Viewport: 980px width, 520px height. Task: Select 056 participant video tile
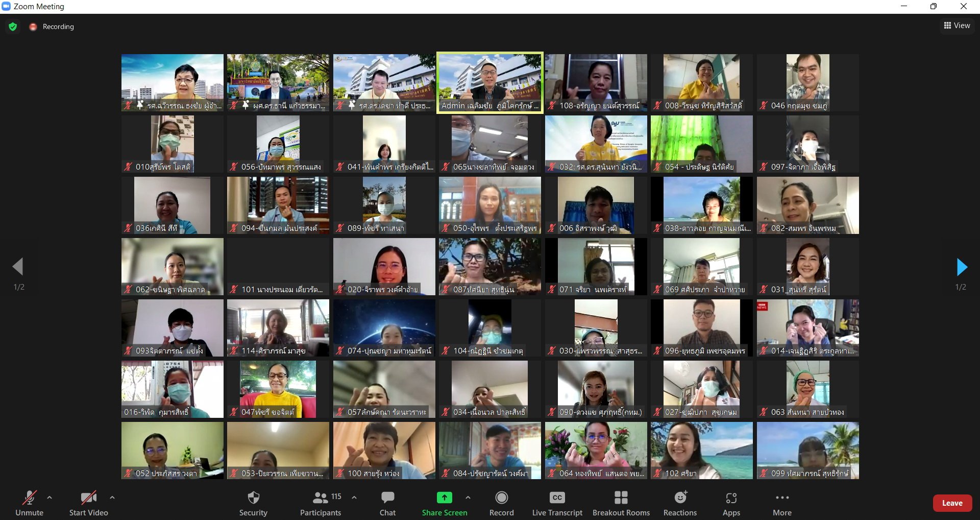(x=278, y=144)
